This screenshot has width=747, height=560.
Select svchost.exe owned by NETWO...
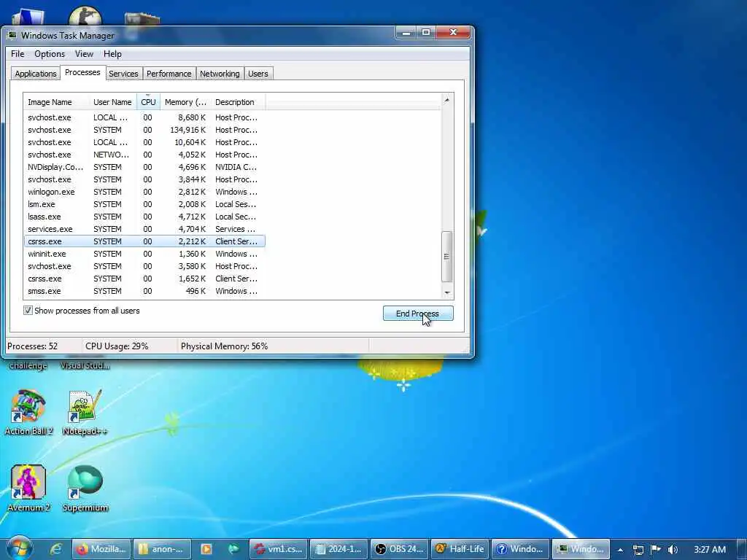(x=144, y=155)
